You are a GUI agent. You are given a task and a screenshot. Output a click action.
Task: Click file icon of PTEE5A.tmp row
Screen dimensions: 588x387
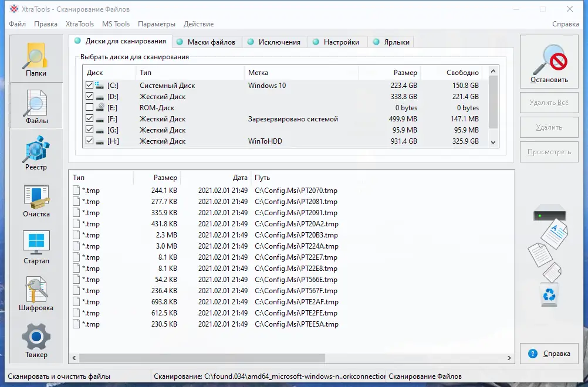pos(76,324)
